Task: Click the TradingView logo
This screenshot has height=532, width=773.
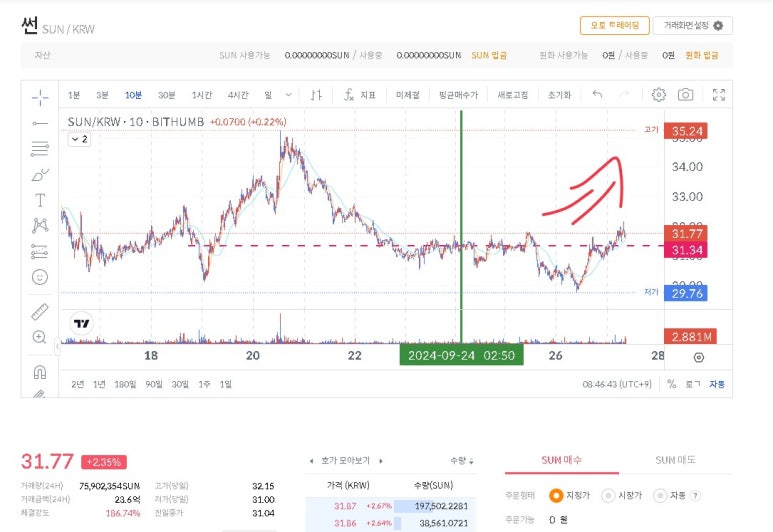Action: click(81, 323)
